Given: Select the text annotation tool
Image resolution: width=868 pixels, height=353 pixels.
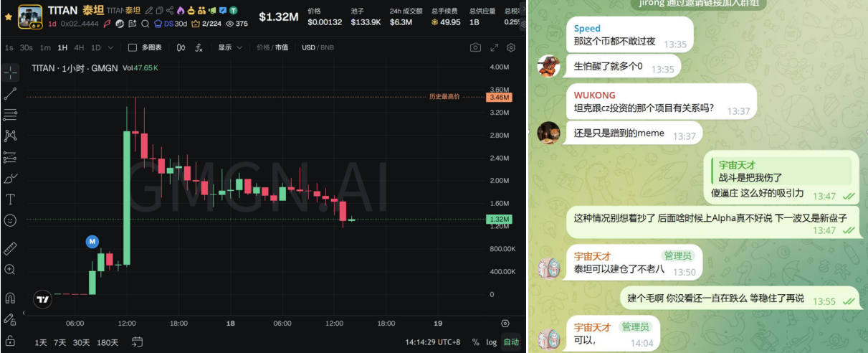Looking at the screenshot, I should click(10, 199).
